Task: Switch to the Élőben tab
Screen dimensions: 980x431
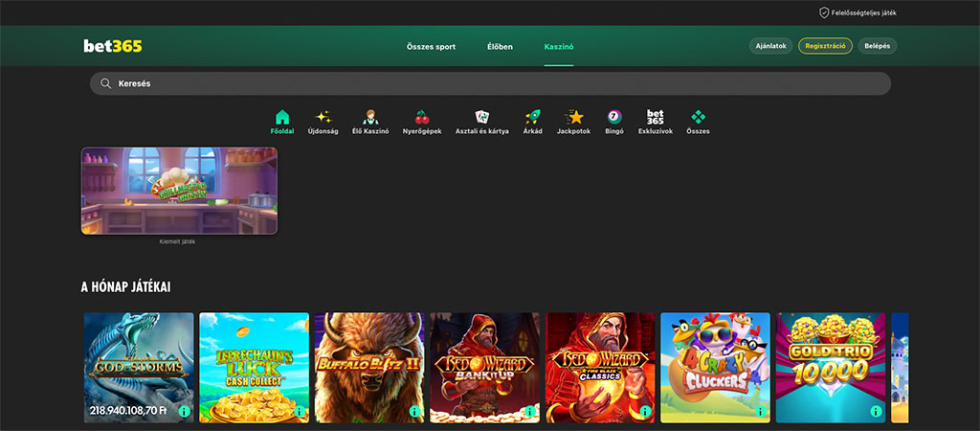Action: point(500,47)
